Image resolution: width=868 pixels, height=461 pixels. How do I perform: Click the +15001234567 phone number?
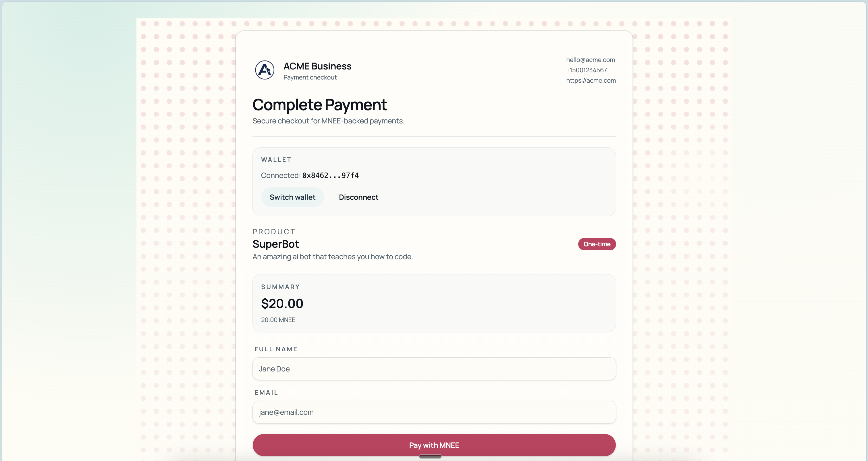pyautogui.click(x=586, y=70)
